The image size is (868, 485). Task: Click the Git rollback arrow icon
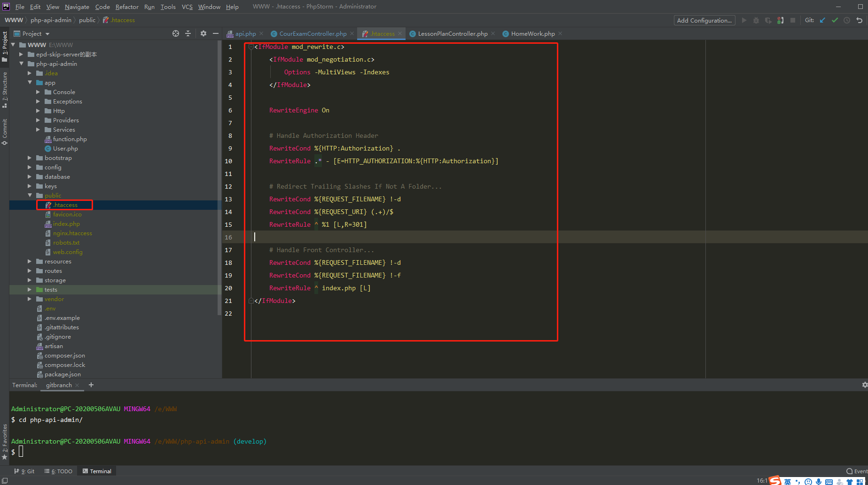[x=860, y=20]
